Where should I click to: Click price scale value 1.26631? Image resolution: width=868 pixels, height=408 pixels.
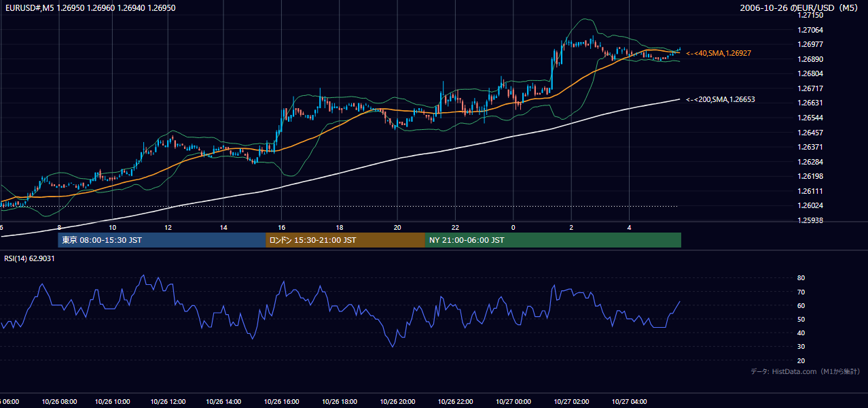(x=811, y=103)
